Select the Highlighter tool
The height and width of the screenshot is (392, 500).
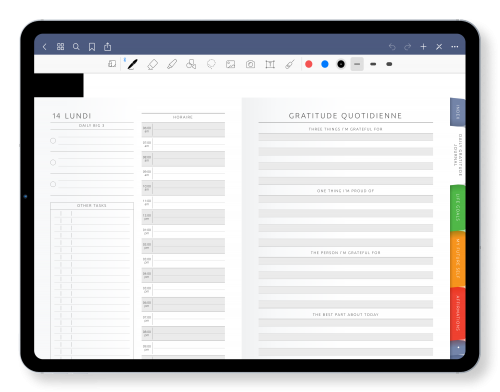point(172,64)
